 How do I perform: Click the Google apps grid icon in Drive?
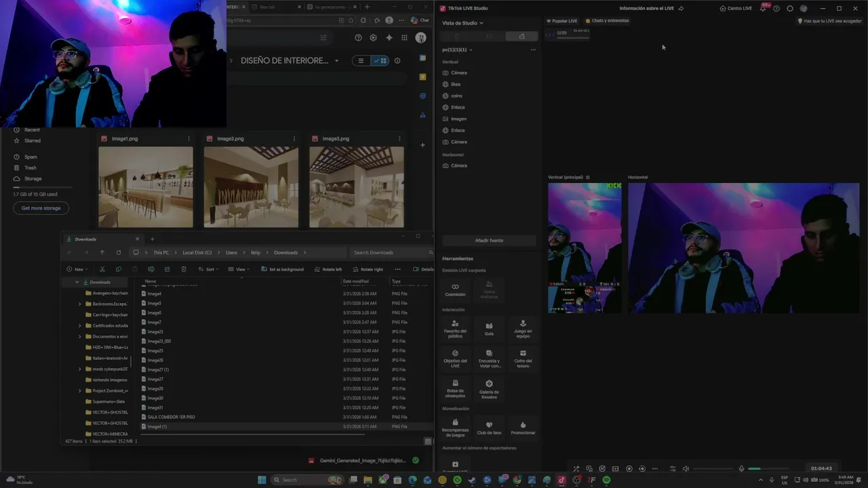coord(404,38)
